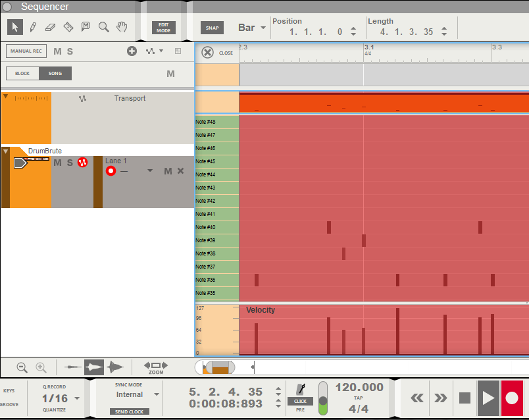Select smallest waveform zoom icon

[x=73, y=367]
